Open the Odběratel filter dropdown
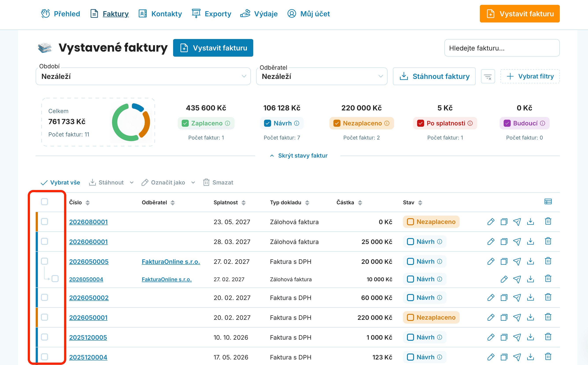The height and width of the screenshot is (365, 588). (322, 76)
